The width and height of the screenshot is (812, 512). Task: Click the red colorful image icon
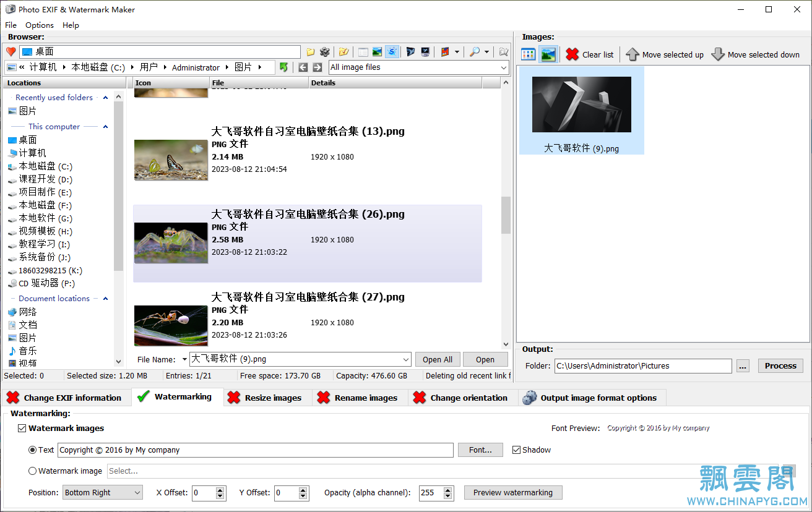tap(445, 52)
